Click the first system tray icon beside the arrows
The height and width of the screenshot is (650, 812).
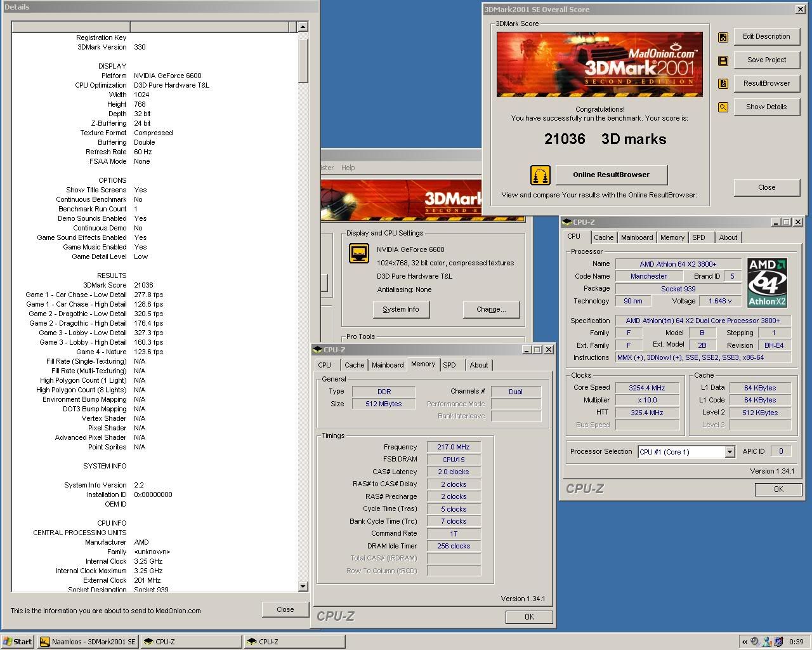click(755, 642)
